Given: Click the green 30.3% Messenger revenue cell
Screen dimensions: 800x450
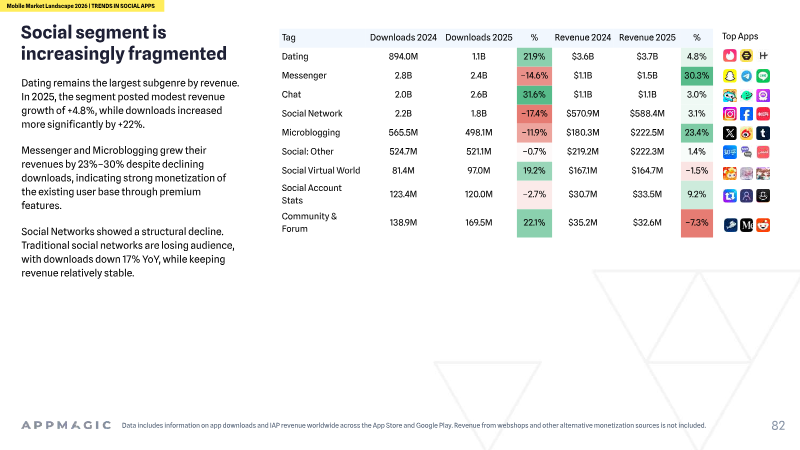Looking at the screenshot, I should [696, 76].
